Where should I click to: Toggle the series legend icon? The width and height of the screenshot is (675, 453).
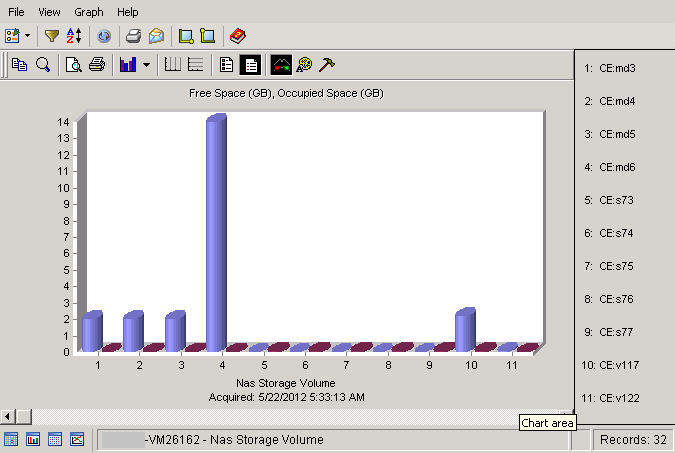click(x=226, y=65)
